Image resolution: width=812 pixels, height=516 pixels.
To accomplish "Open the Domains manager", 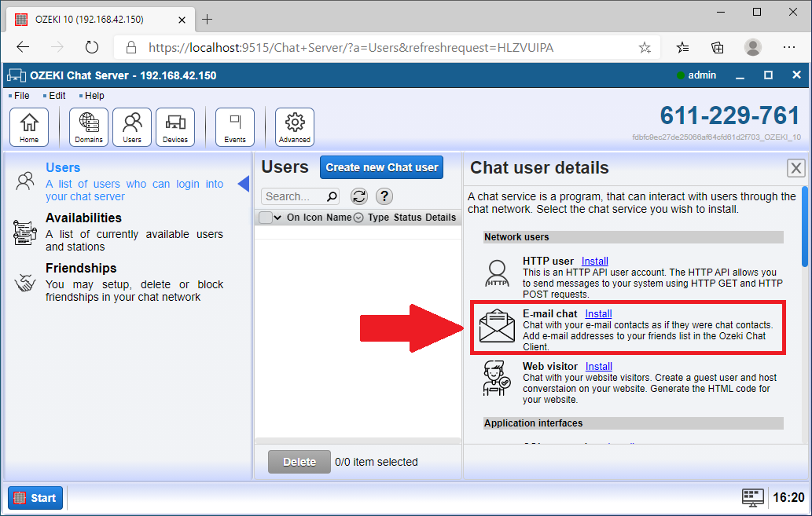I will point(88,126).
